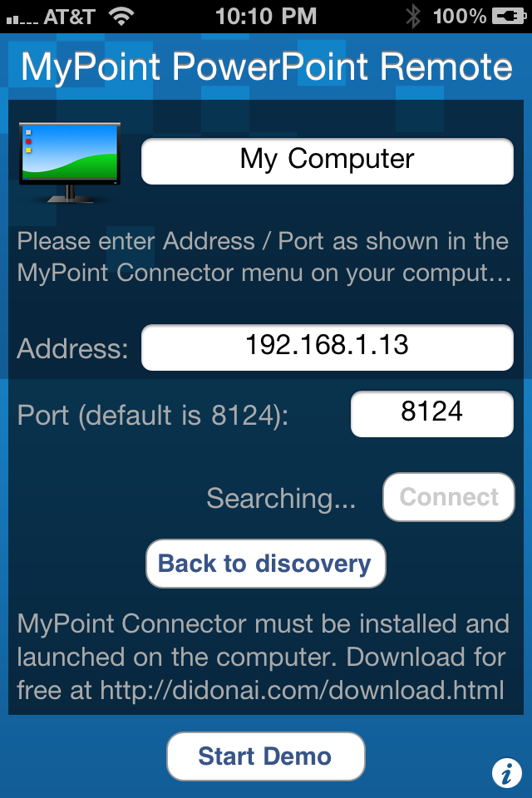
Task: Click the Connect button
Action: tap(449, 497)
